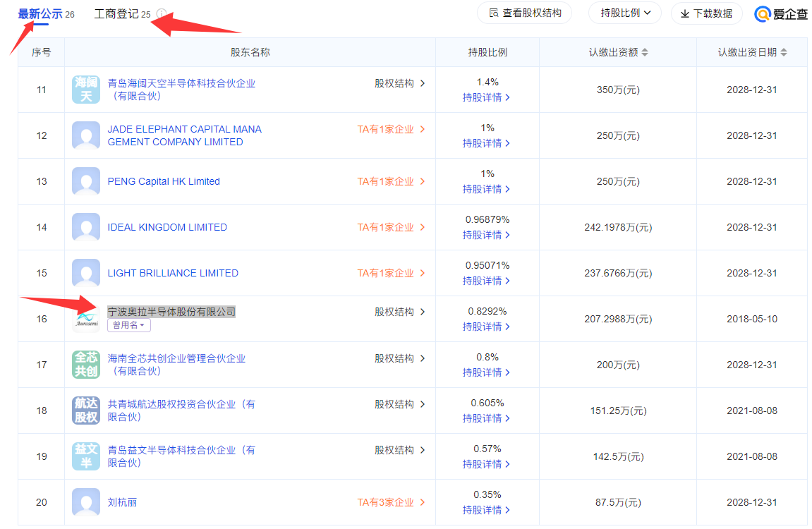Open 青岛海阔天空半导体科技合伙企业 link
Viewport: 812px width, 529px height.
pos(181,90)
